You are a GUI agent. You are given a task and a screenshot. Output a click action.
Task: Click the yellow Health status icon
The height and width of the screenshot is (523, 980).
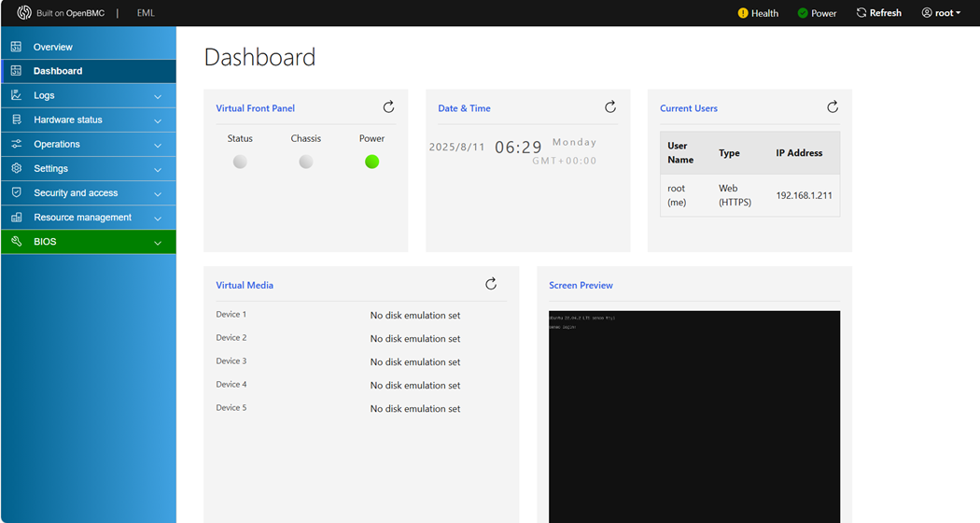tap(743, 13)
